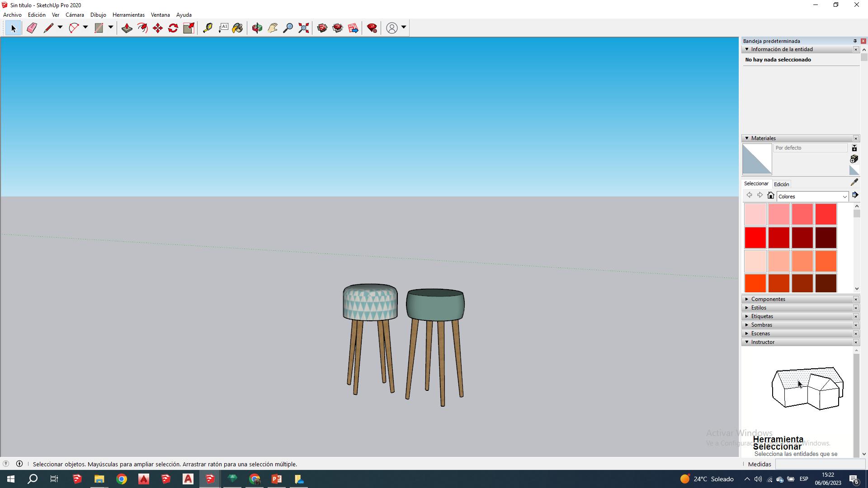Select the Pan hand tool
The width and height of the screenshot is (868, 488).
point(273,28)
